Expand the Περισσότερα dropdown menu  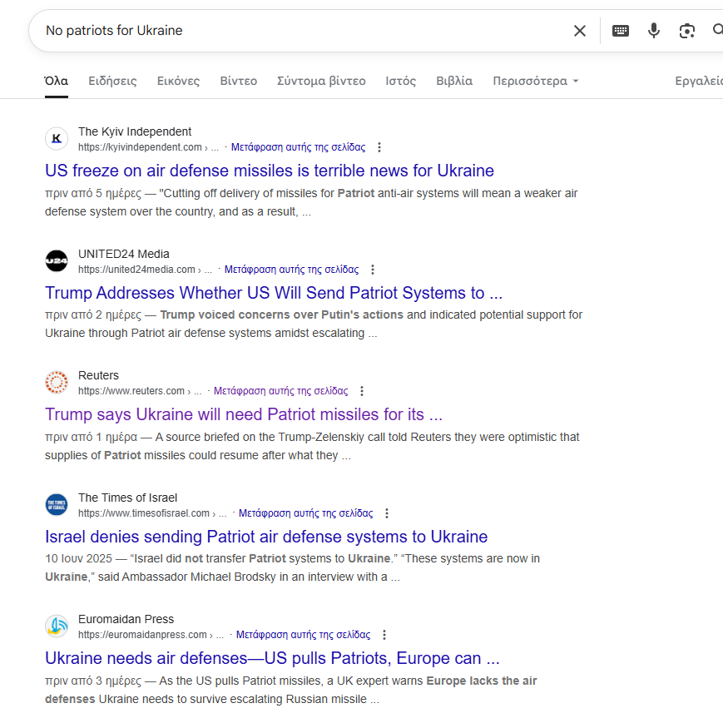point(536,81)
